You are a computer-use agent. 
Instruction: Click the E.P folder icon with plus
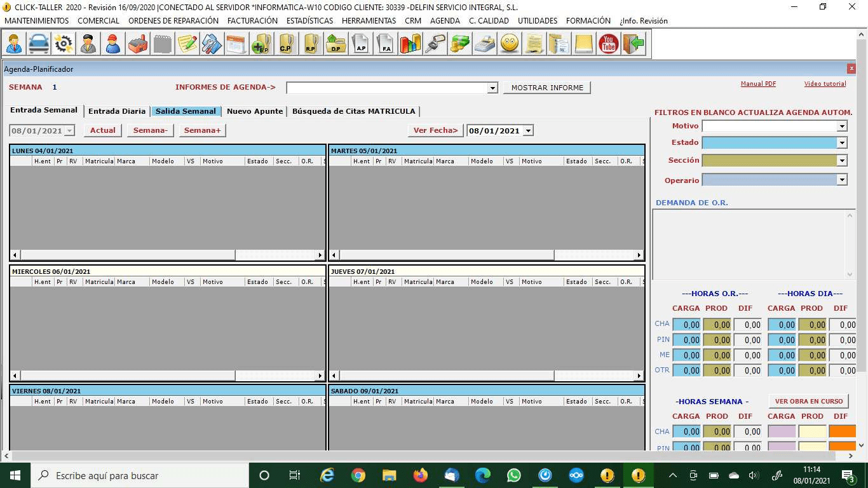(x=261, y=44)
